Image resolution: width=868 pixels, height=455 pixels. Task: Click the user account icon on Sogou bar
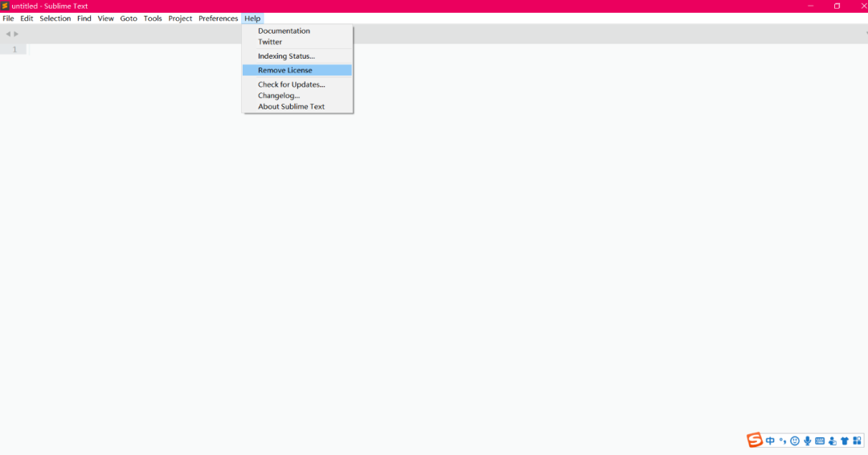point(833,441)
